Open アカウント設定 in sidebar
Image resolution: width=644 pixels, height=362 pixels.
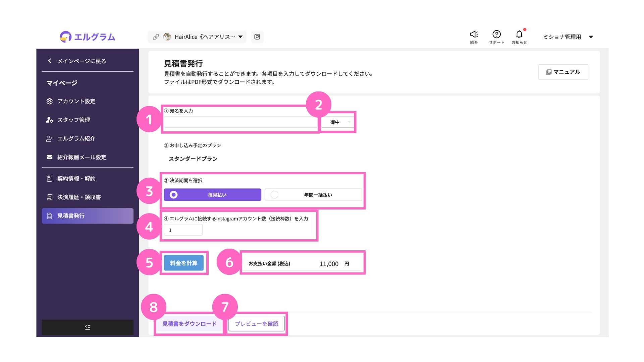76,101
